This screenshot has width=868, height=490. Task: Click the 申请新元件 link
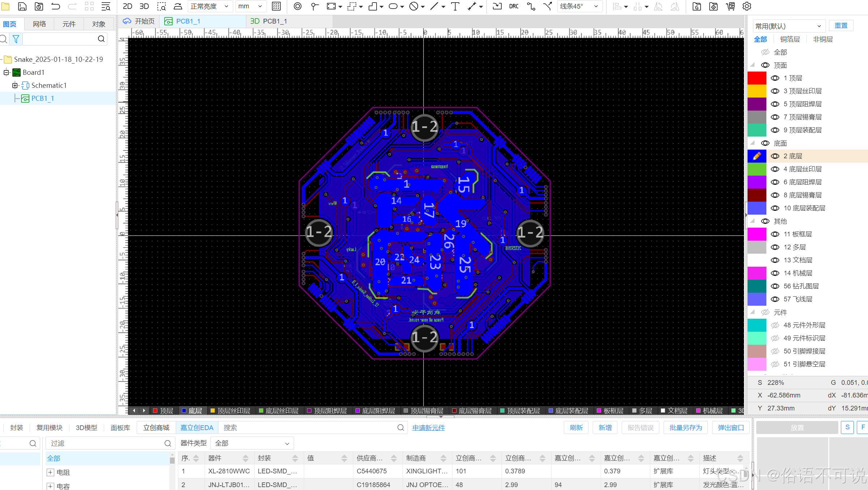click(428, 427)
